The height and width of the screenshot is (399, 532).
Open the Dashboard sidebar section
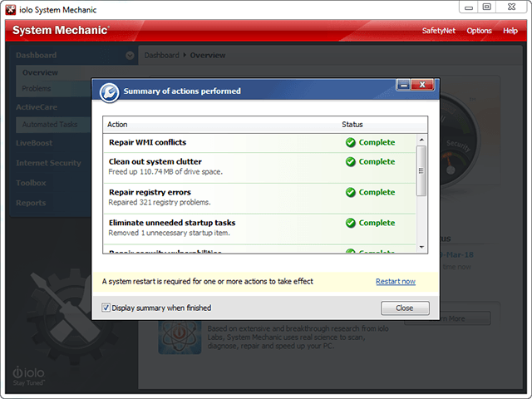pos(37,56)
